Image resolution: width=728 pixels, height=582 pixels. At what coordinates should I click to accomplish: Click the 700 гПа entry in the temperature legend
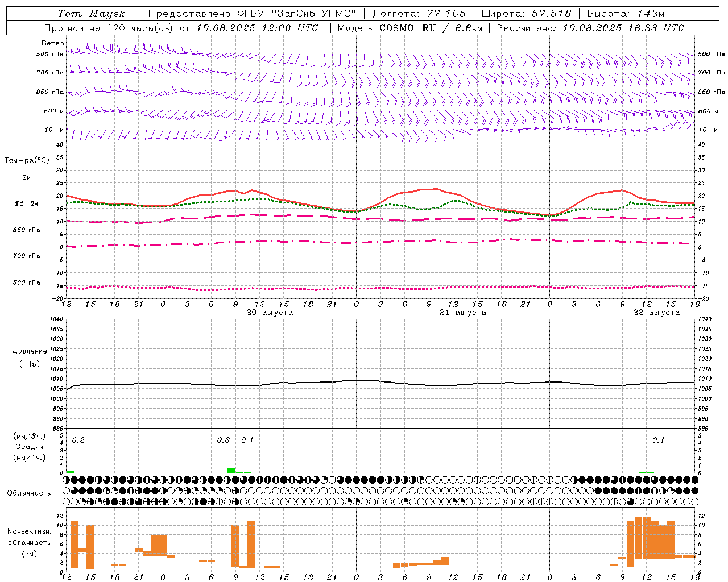27,256
